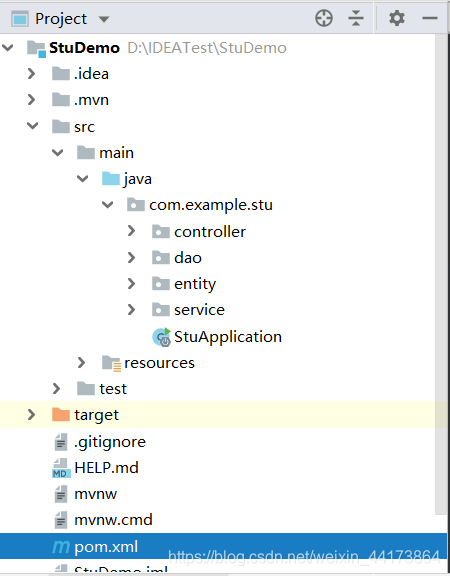Click the entity package icon
Viewport: 450px width, 576px height.
(x=161, y=283)
